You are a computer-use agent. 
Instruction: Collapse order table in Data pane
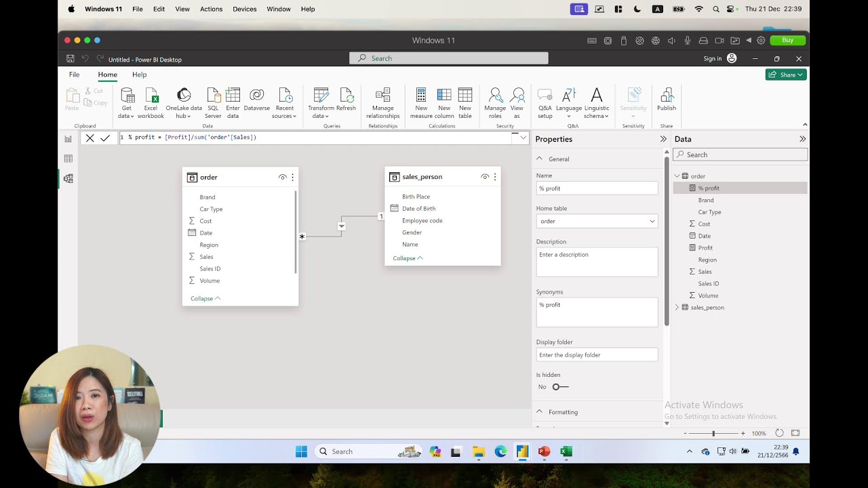(x=676, y=176)
